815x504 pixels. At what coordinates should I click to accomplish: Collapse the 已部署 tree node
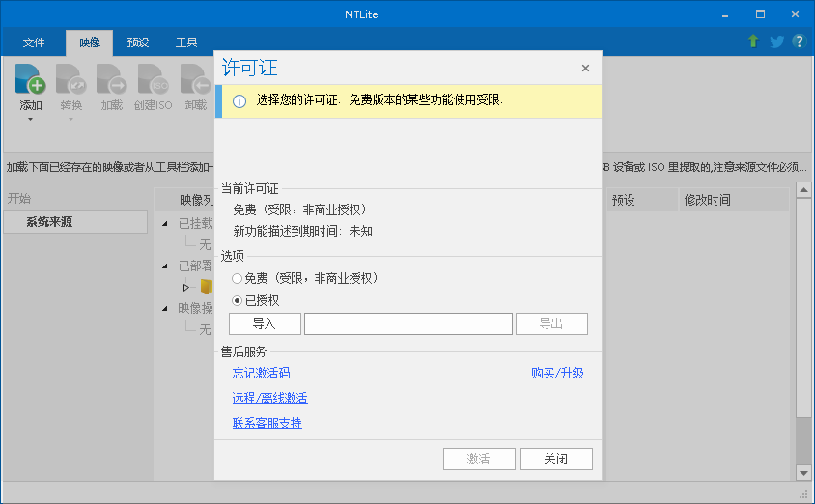pyautogui.click(x=165, y=266)
